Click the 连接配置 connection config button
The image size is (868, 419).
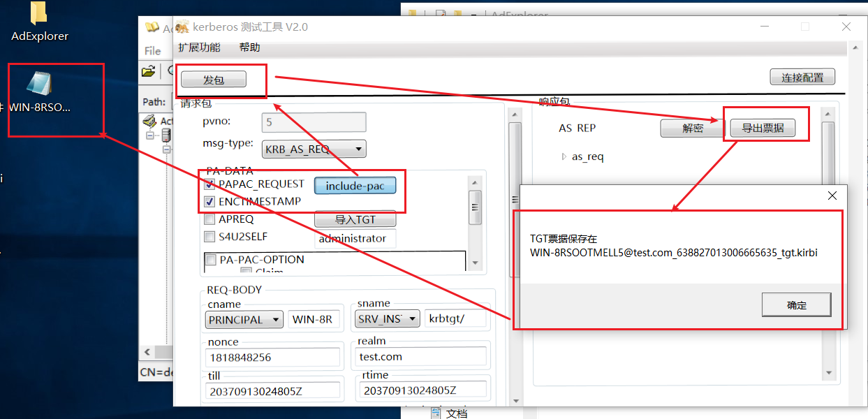[802, 78]
